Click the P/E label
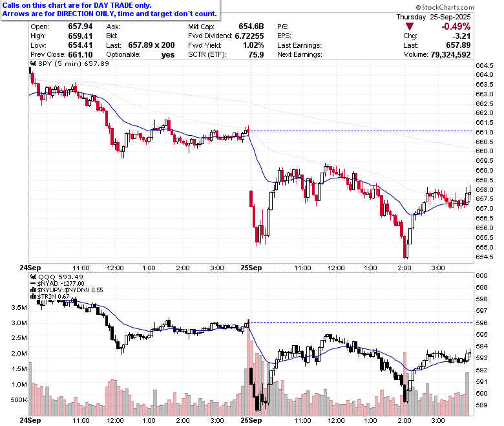 pyautogui.click(x=283, y=27)
